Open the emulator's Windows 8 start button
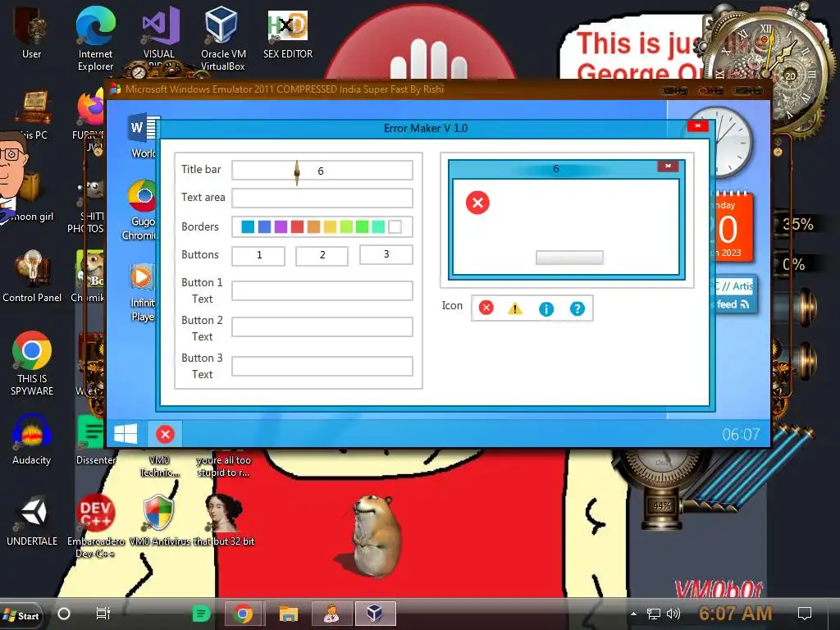This screenshot has width=840, height=630. click(x=126, y=433)
